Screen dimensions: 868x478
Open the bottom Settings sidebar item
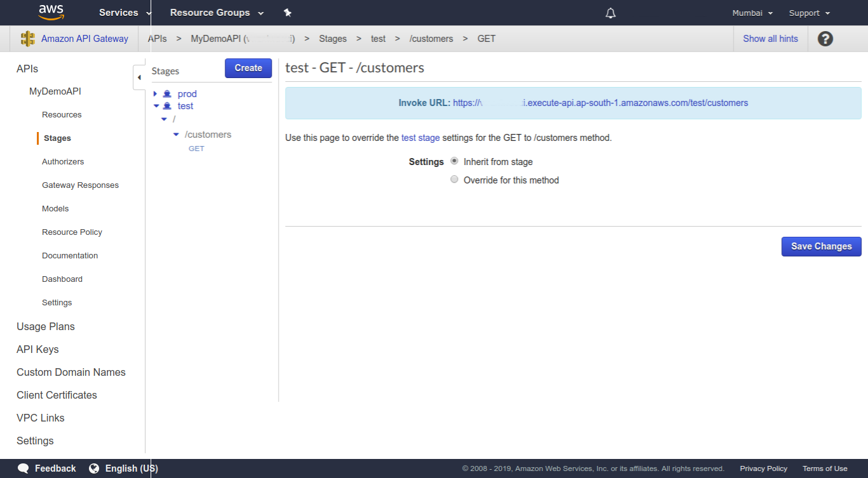[x=35, y=441]
